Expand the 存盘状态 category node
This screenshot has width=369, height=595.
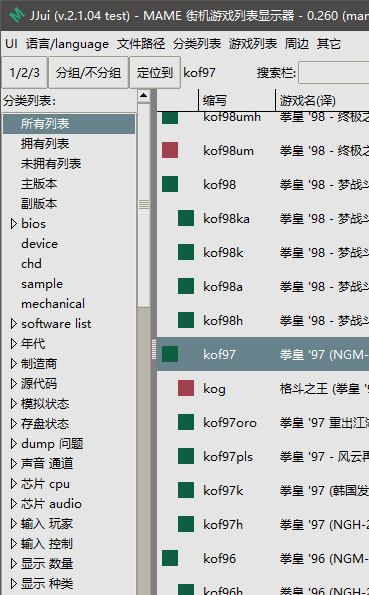(14, 423)
